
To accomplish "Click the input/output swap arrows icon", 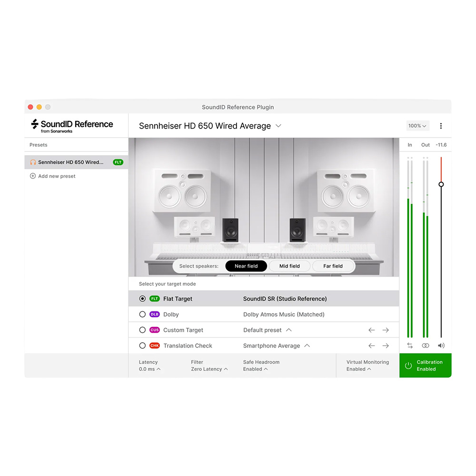I will [409, 346].
